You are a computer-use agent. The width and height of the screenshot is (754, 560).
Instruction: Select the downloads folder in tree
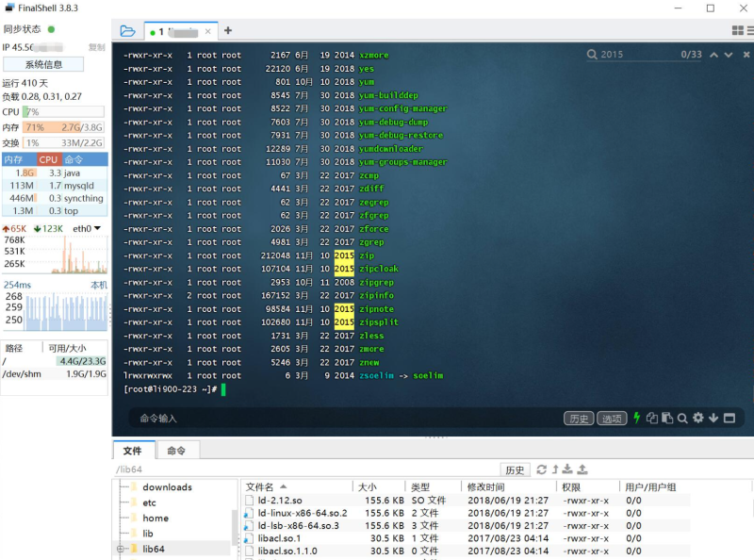click(x=167, y=487)
